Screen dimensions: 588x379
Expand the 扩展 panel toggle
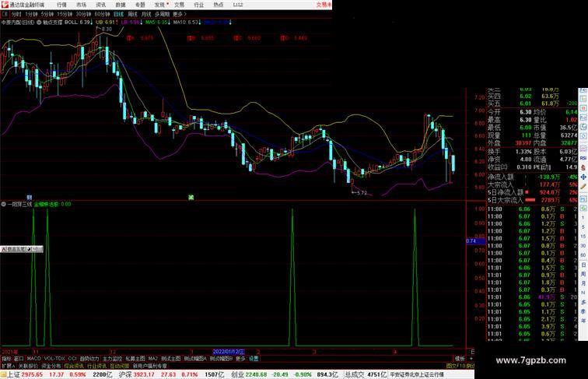8,366
